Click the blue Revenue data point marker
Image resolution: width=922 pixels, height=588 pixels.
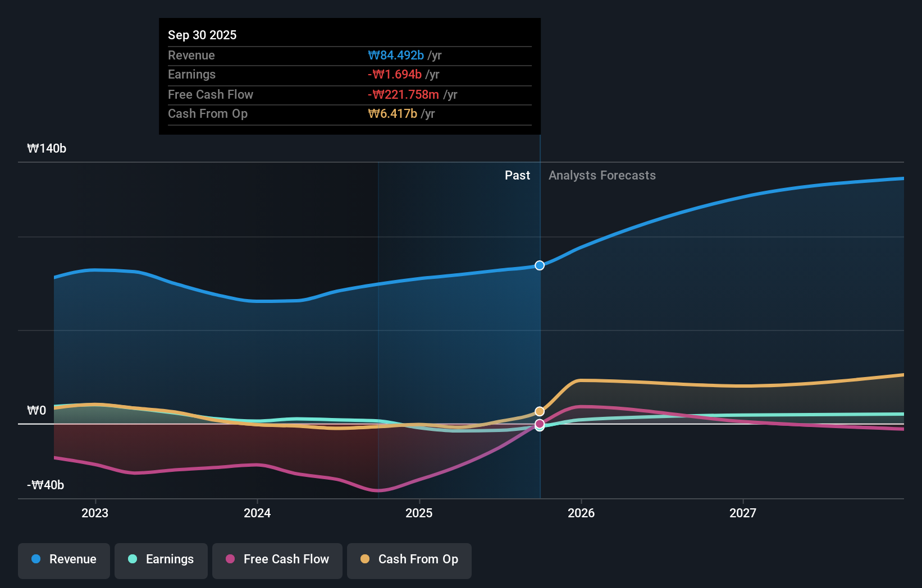tap(540, 265)
